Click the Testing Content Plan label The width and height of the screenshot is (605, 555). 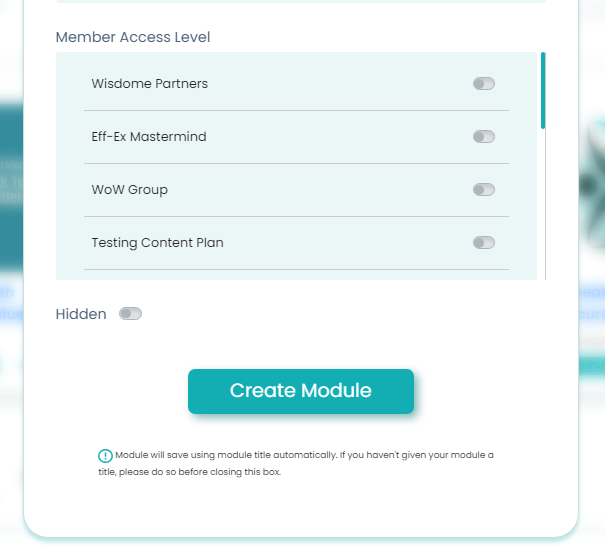pos(157,243)
